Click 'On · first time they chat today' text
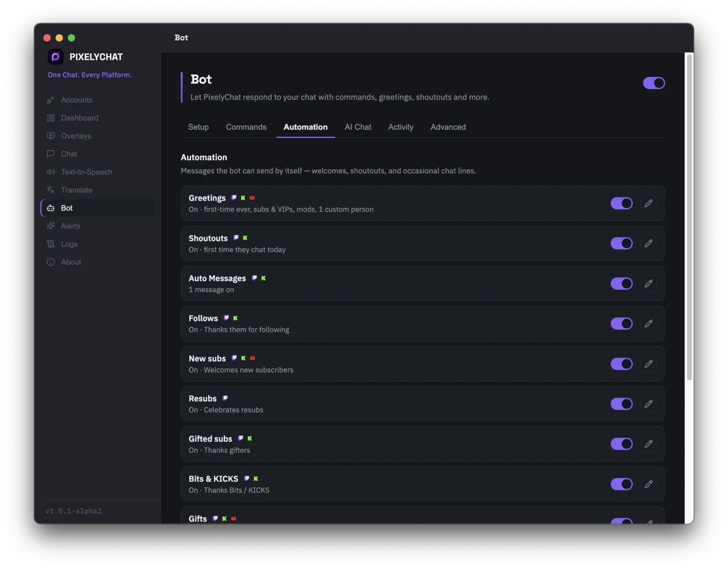Viewport: 728px width, 569px height. pyautogui.click(x=237, y=250)
